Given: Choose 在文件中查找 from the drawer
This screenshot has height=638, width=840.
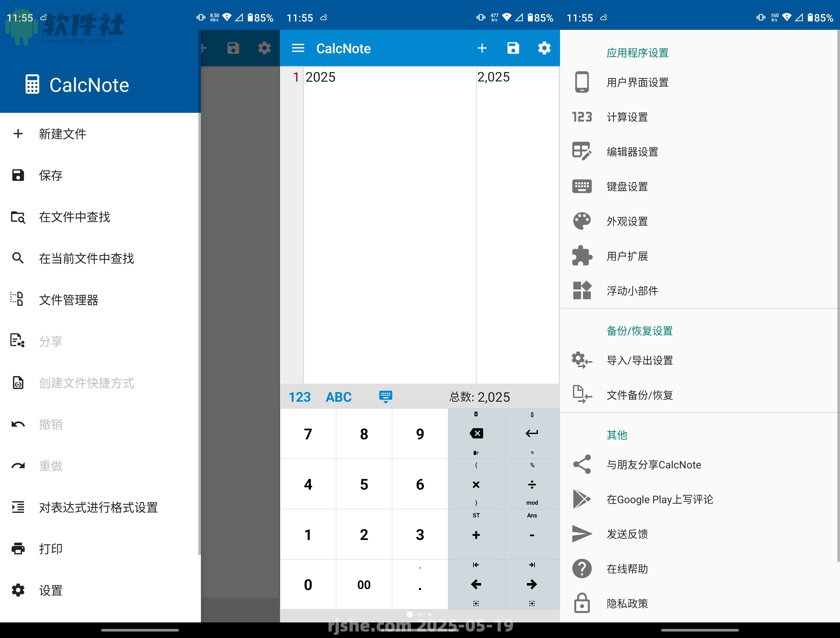Looking at the screenshot, I should tap(74, 217).
